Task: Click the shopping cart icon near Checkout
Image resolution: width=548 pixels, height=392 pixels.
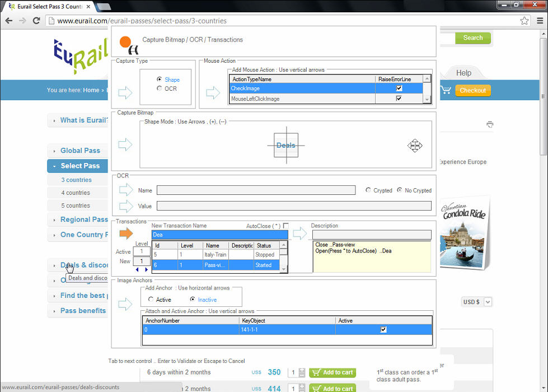Action: [446, 90]
